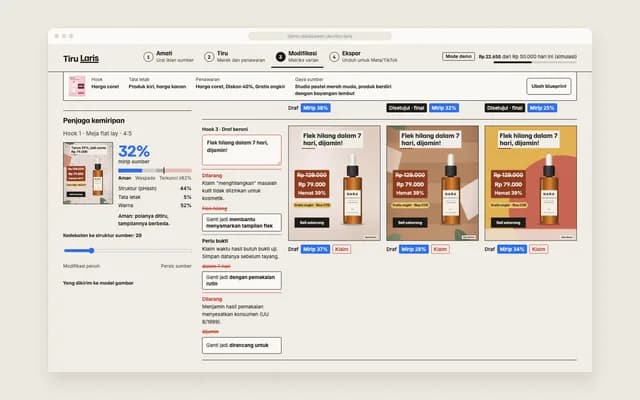The width and height of the screenshot is (640, 400).
Task: Apply 'Ganti jadi dirancang untuk' suggestion
Action: 242,345
